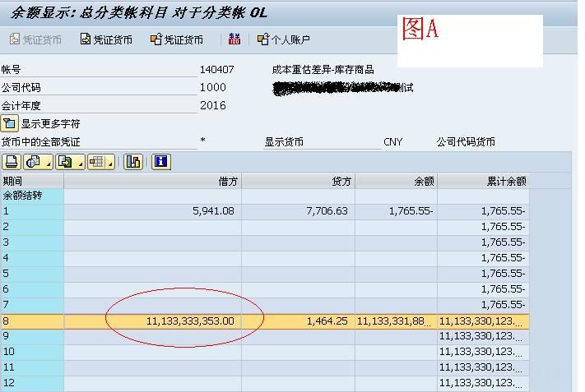Click the layout grid icon in the table toolbar
The height and width of the screenshot is (392, 585).
(96, 162)
